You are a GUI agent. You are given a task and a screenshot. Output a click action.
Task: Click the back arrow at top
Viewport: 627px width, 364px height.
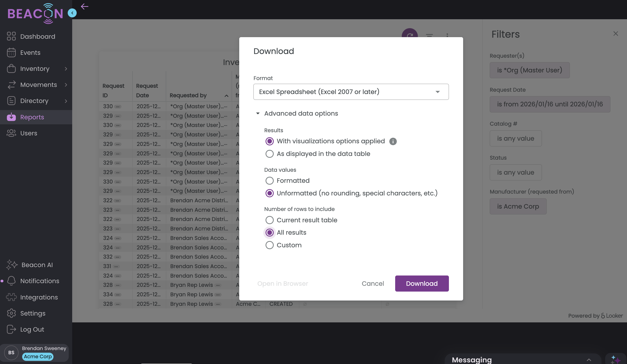[85, 7]
